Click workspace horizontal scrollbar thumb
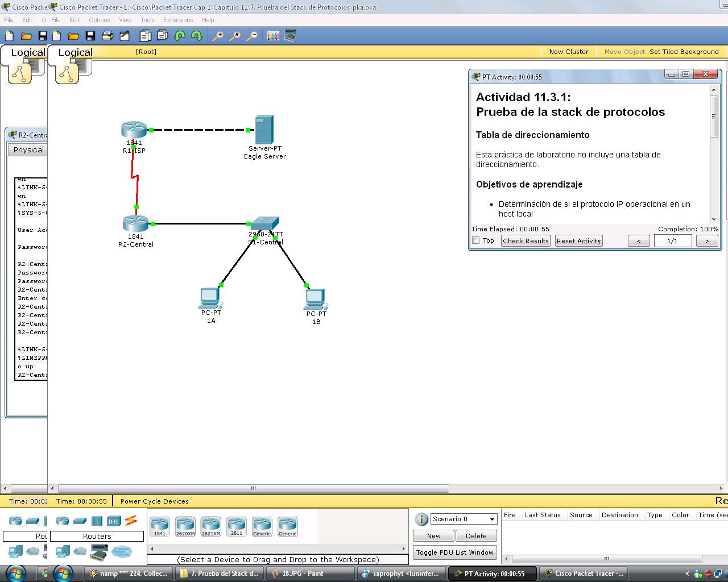Viewport: 728px width, 582px height. 254,488
